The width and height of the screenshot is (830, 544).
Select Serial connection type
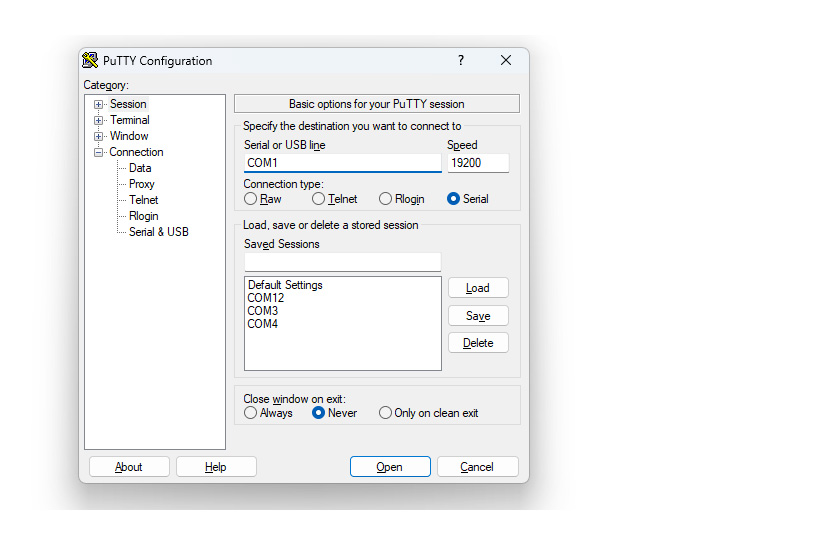468,199
